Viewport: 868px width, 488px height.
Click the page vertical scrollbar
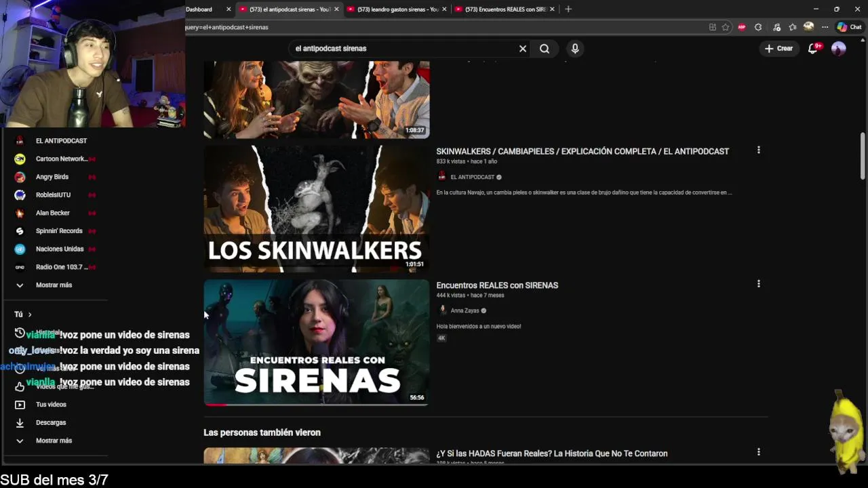(x=863, y=156)
